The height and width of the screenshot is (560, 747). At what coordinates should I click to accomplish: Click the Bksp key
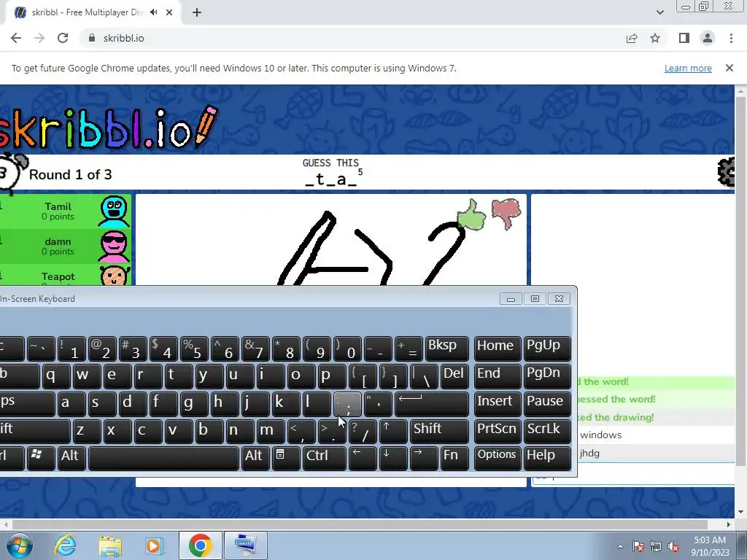click(447, 348)
